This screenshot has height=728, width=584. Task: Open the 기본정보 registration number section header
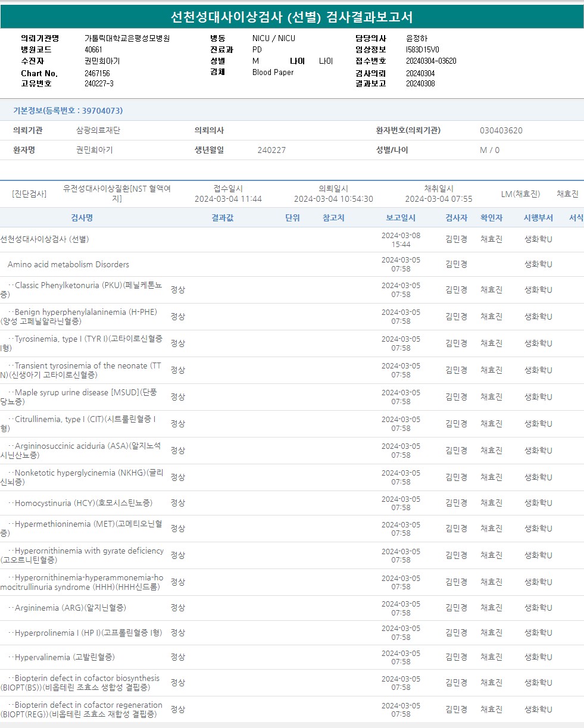[x=68, y=111]
